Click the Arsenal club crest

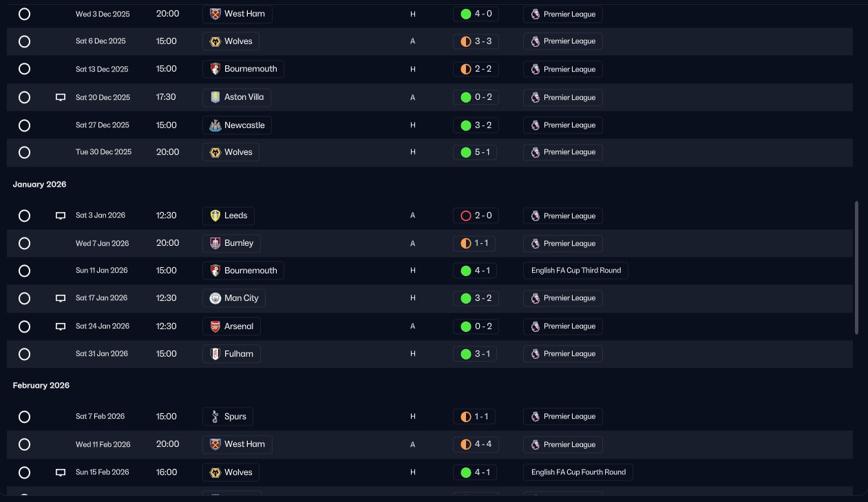(215, 326)
